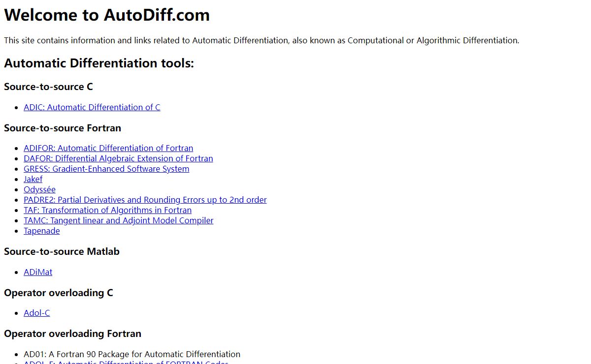Click the intro paragraph starting 'This site contains'

tap(262, 40)
